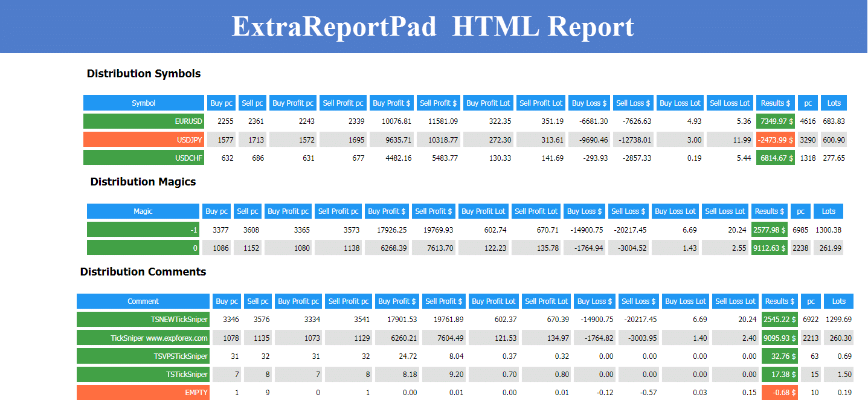
Task: Click the ExtraReportPad HTML Report title
Action: [433, 27]
